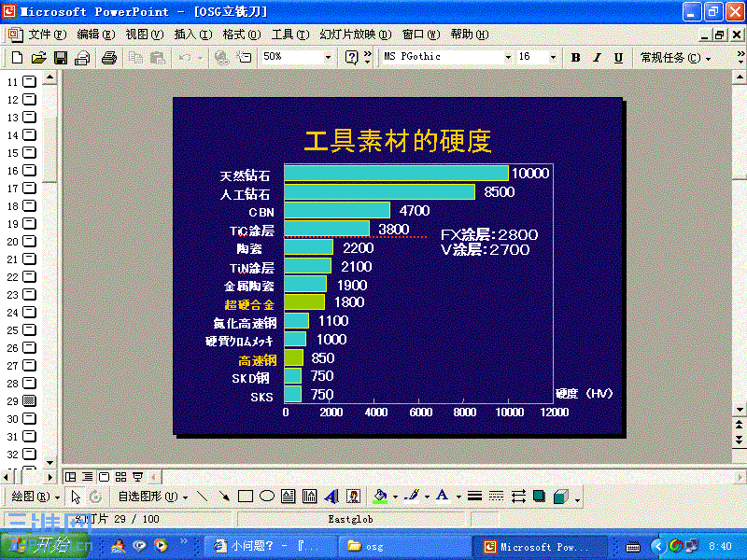The height and width of the screenshot is (560, 747).
Task: Open the font size 16 dropdown
Action: coord(553,58)
